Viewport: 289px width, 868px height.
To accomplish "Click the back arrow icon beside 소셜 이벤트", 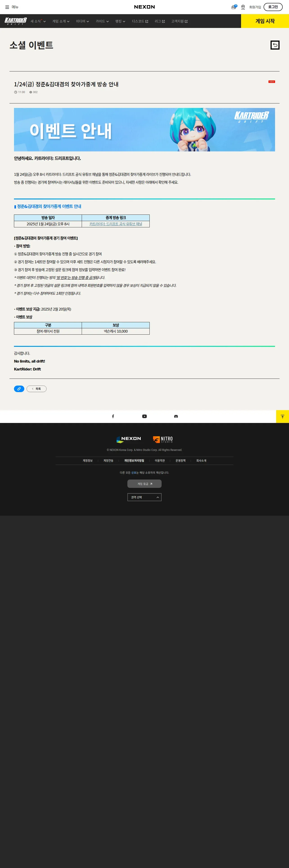I will (x=275, y=45).
